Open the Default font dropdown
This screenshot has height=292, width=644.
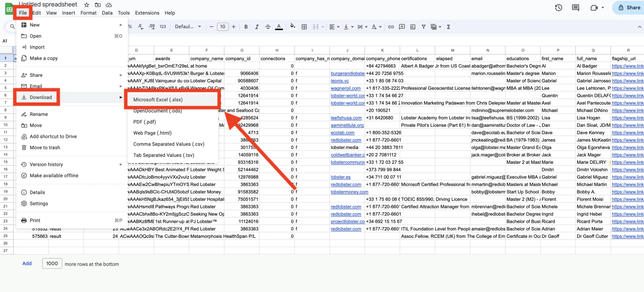tap(188, 27)
